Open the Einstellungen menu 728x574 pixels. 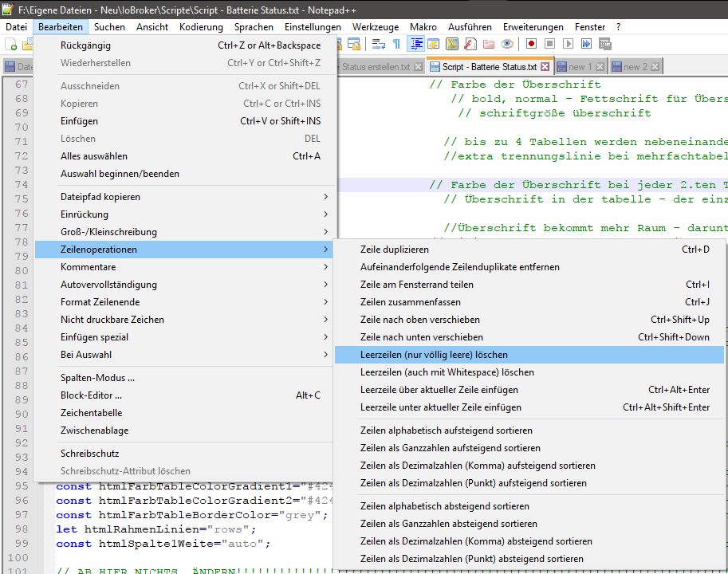click(313, 27)
